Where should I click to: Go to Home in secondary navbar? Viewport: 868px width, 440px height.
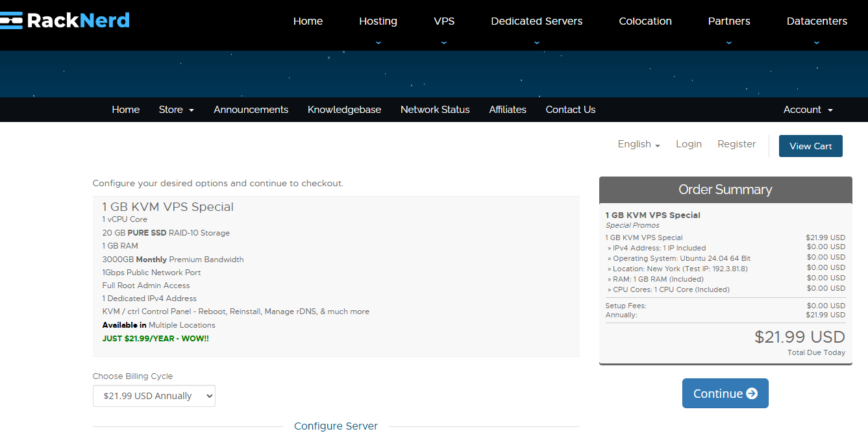coord(125,110)
